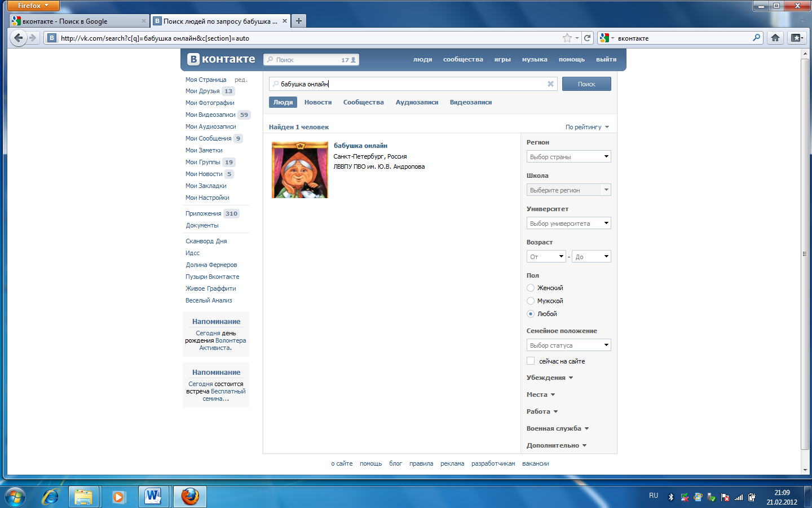Click the profile photo of бабушка онлайн

pyautogui.click(x=300, y=170)
